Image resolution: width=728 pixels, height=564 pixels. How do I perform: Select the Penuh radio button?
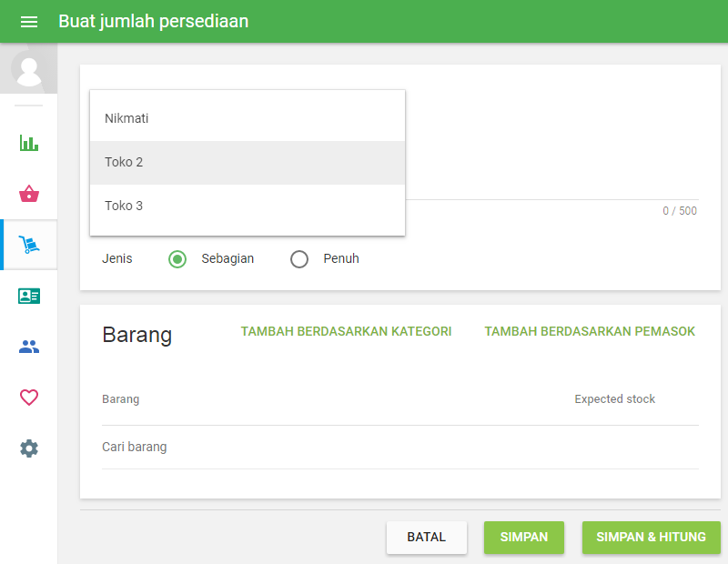(299, 259)
